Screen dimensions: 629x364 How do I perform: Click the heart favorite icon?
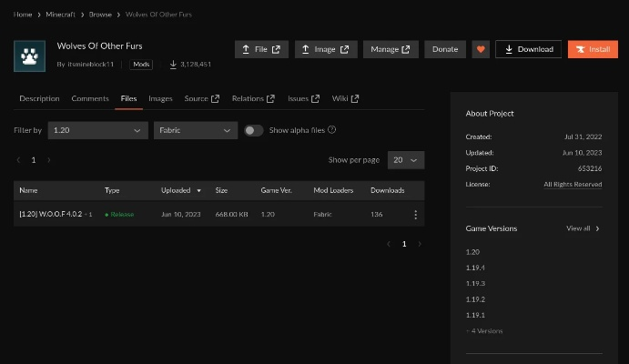(481, 49)
